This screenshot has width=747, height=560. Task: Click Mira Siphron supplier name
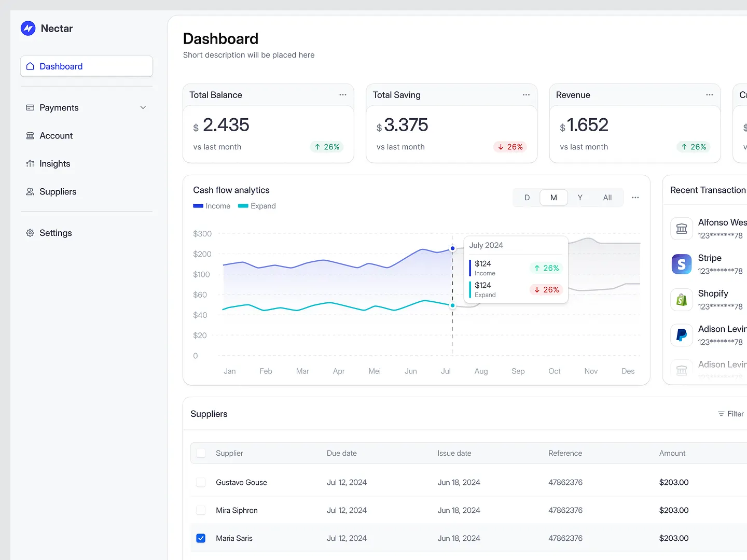pyautogui.click(x=237, y=510)
